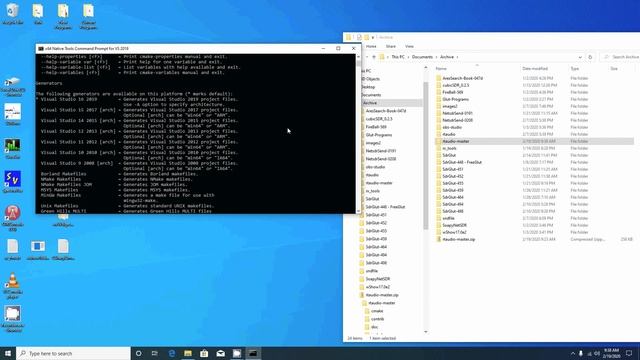Select the SoapyNetSDR folder in file list
640x360 pixels.
[454, 225]
